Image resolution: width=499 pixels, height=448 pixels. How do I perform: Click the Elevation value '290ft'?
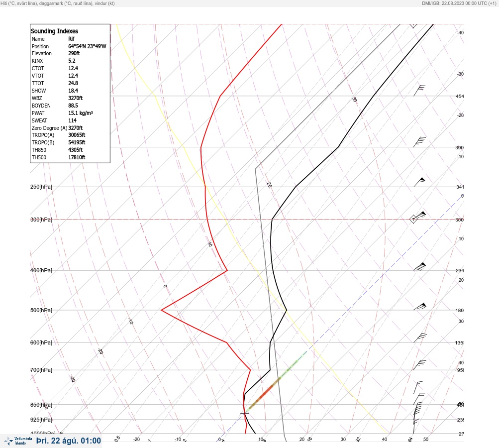[74, 53]
